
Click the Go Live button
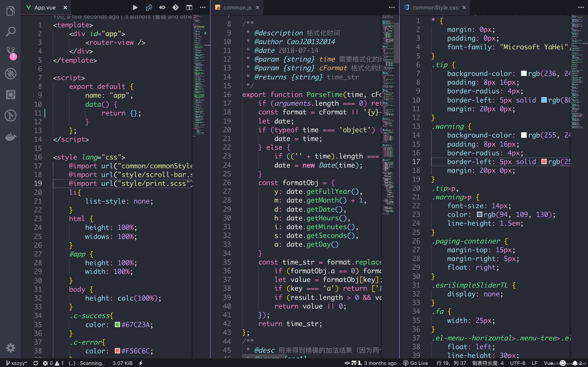click(416, 363)
